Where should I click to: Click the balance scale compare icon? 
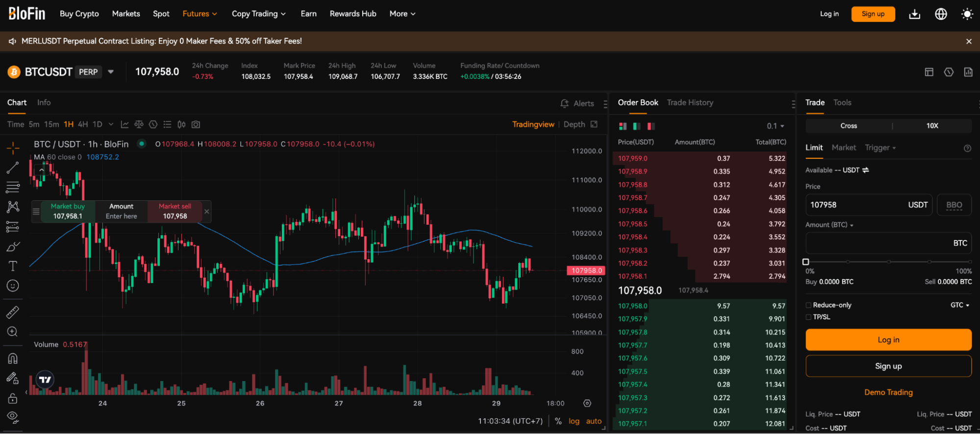click(139, 124)
